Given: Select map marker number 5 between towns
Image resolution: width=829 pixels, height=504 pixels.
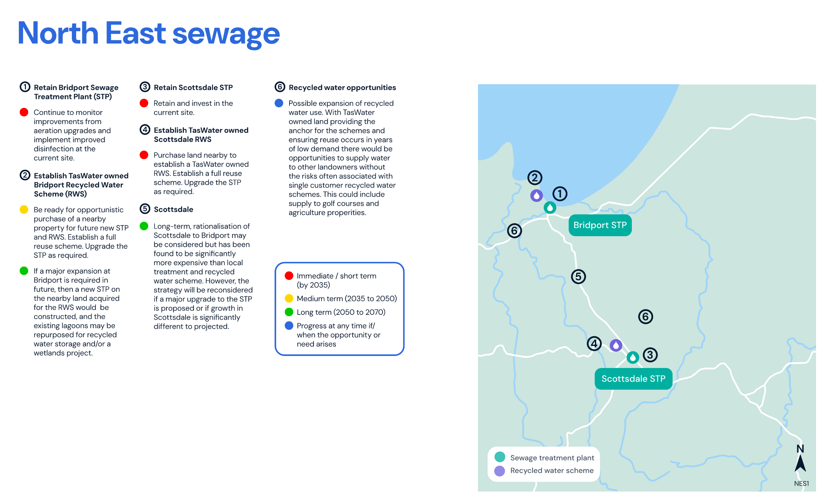Looking at the screenshot, I should (578, 277).
